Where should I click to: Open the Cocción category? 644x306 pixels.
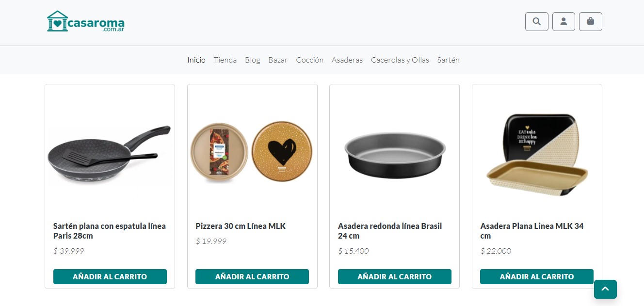[x=310, y=60]
